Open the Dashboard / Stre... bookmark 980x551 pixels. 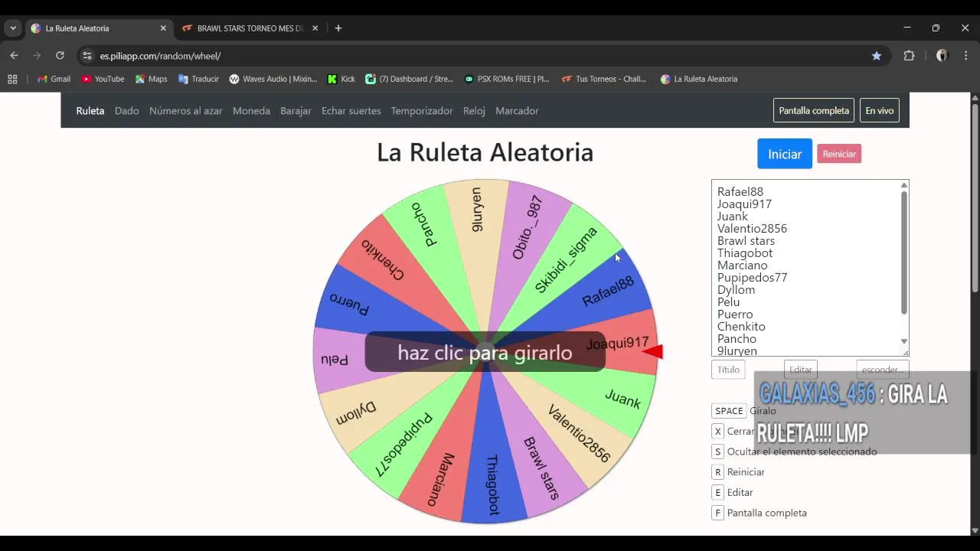(x=410, y=79)
